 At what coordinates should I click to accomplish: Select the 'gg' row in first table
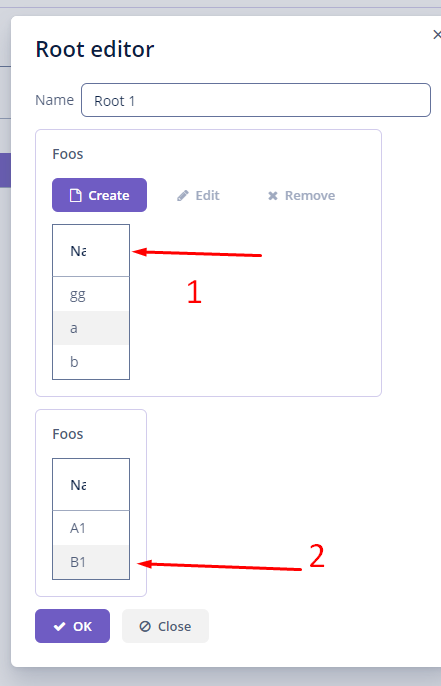pyautogui.click(x=91, y=294)
